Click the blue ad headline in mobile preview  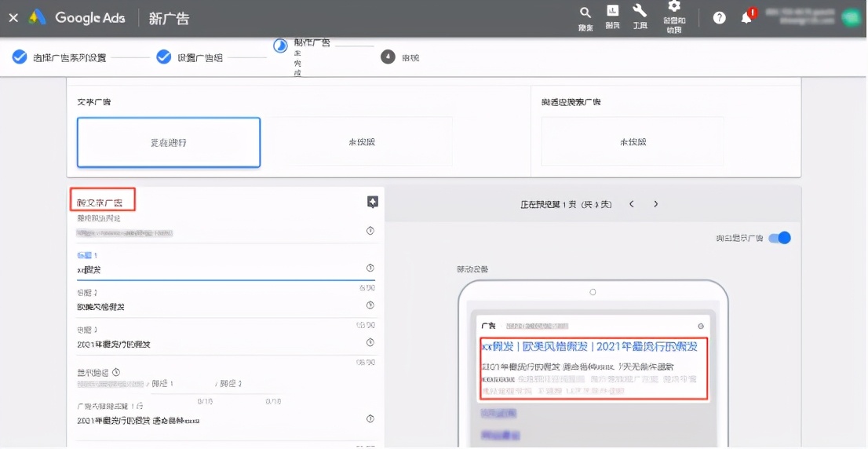coord(589,347)
